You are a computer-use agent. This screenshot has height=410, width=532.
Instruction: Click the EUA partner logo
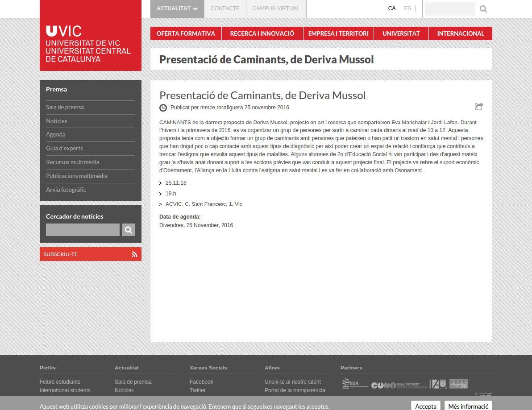point(355,384)
